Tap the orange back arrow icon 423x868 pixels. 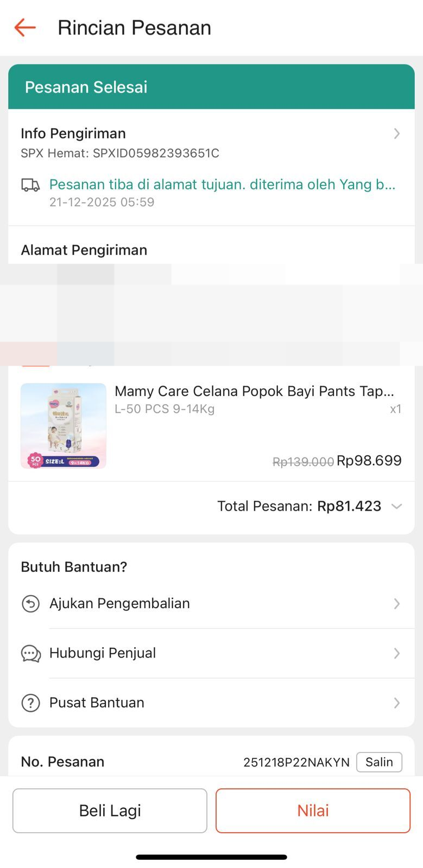point(25,27)
